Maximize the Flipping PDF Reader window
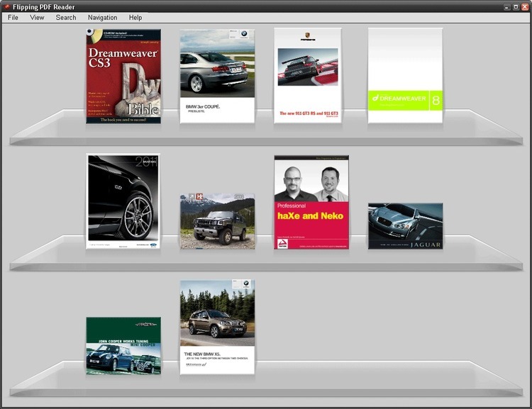 point(516,7)
